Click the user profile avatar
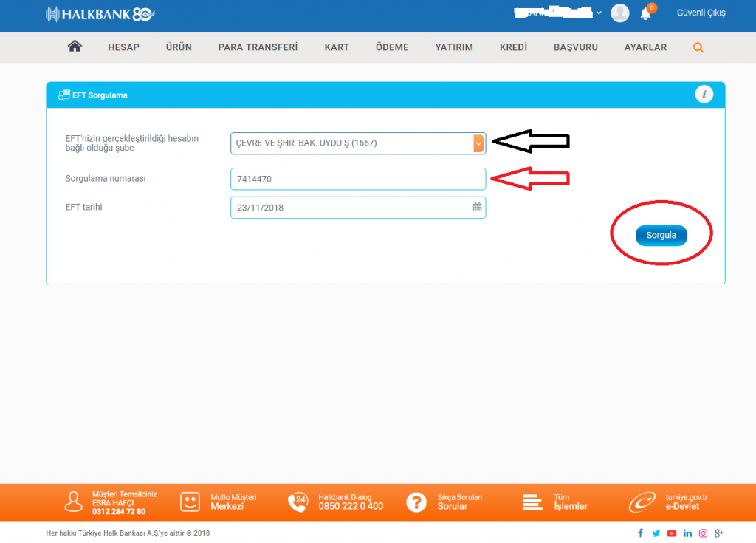Image resolution: width=756 pixels, height=543 pixels. pyautogui.click(x=619, y=13)
